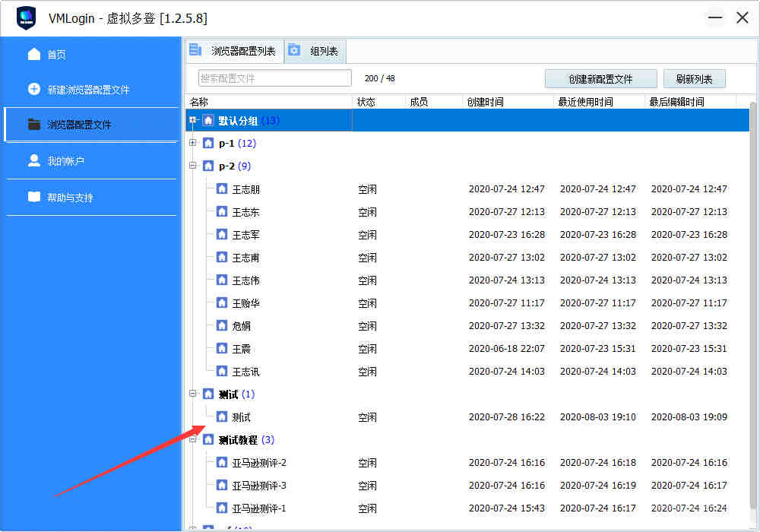760x532 pixels.
Task: Open 首页 in the sidebar
Action: coord(57,55)
